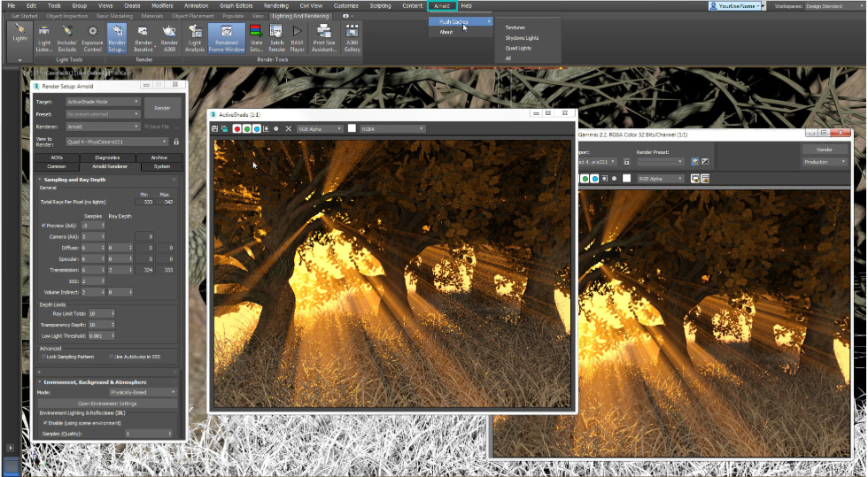Open the Preset dropdown in Render Setup
868x477 pixels.
103,114
